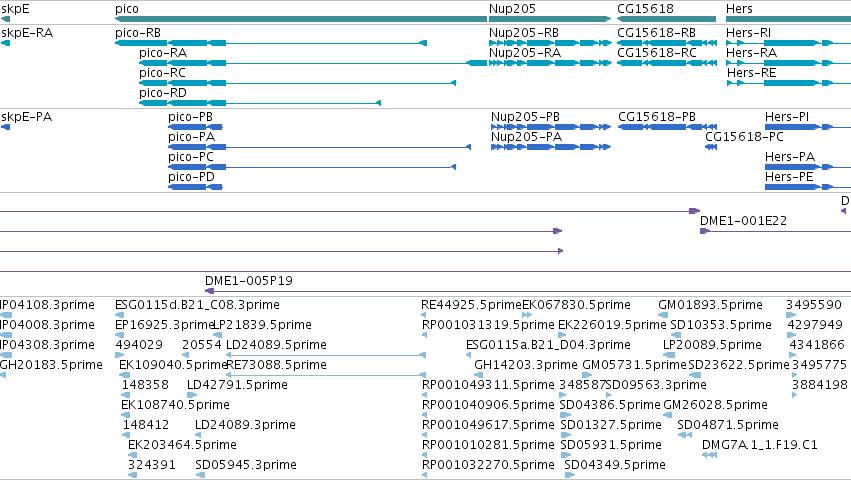Open EST SD05945.3prime
This screenshot has height=480, width=851.
[246, 466]
